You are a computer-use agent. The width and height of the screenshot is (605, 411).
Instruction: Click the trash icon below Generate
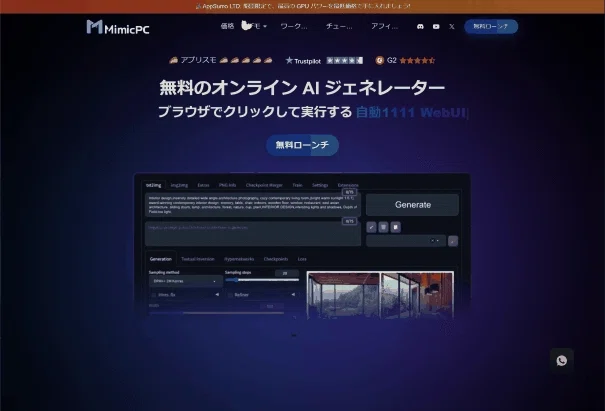pyautogui.click(x=383, y=227)
